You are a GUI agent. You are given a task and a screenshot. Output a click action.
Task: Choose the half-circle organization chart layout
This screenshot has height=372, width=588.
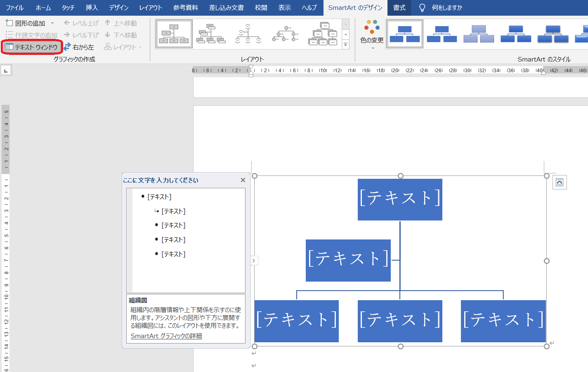(x=248, y=34)
